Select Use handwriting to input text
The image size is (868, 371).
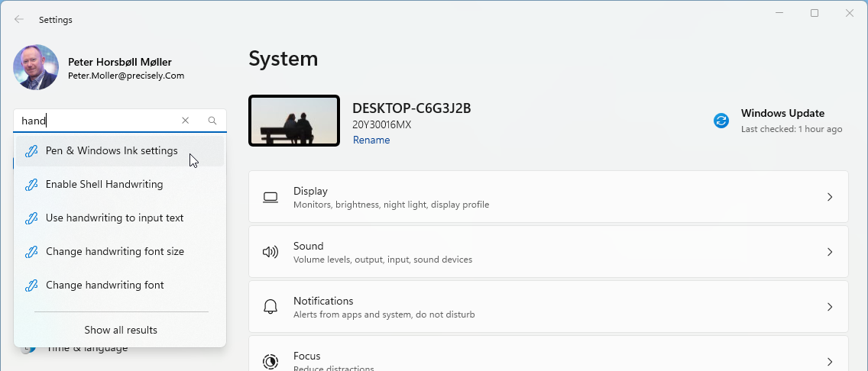point(115,218)
